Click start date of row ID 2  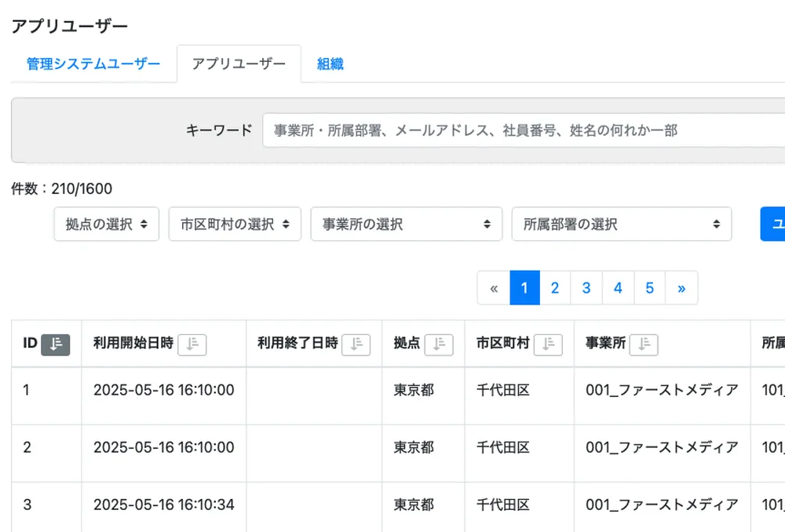click(x=164, y=447)
